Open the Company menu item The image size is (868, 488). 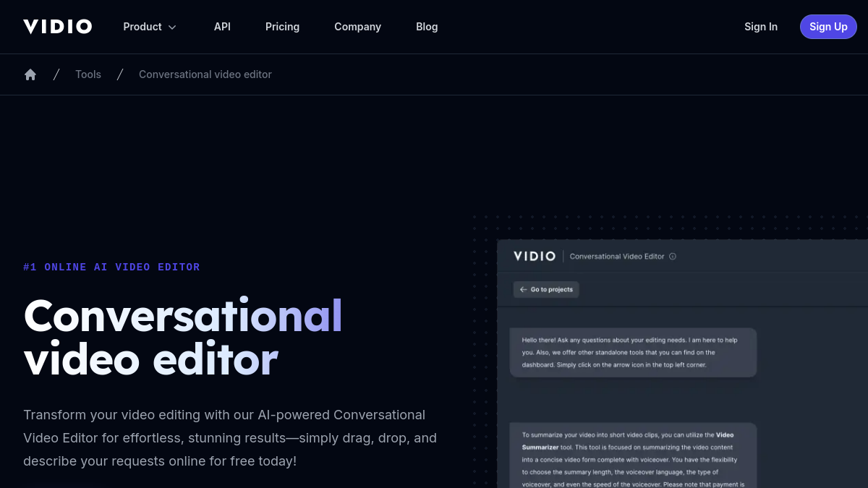[x=357, y=27]
